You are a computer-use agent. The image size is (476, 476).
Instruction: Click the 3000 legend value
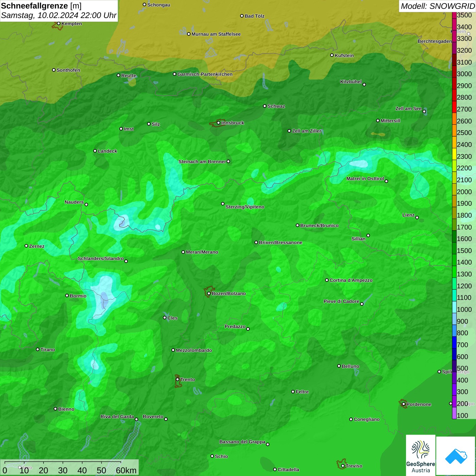464,74
